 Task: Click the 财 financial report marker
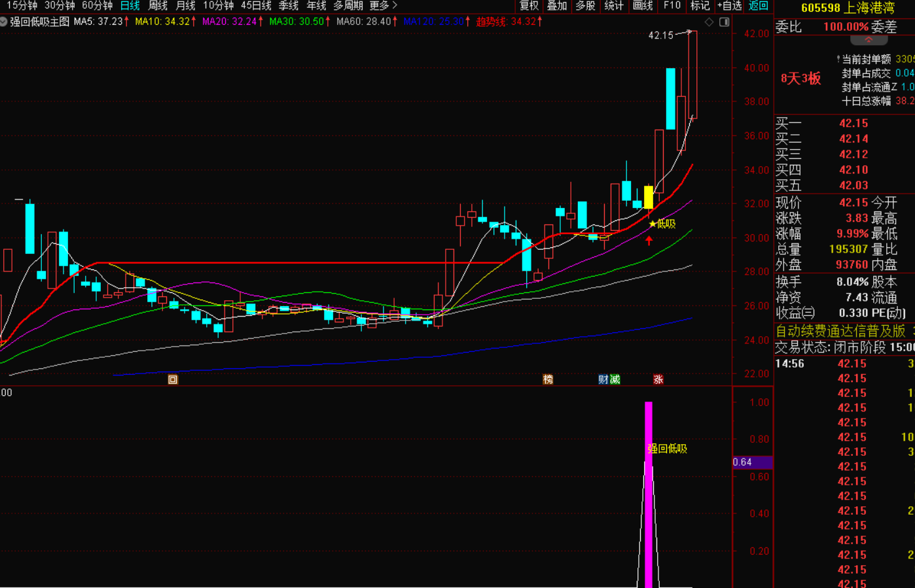click(x=603, y=379)
